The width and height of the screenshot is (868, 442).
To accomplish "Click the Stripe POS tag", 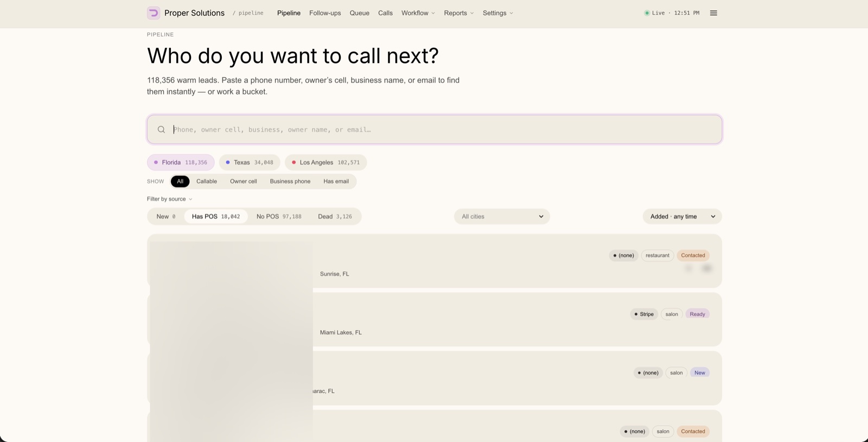I will [644, 314].
